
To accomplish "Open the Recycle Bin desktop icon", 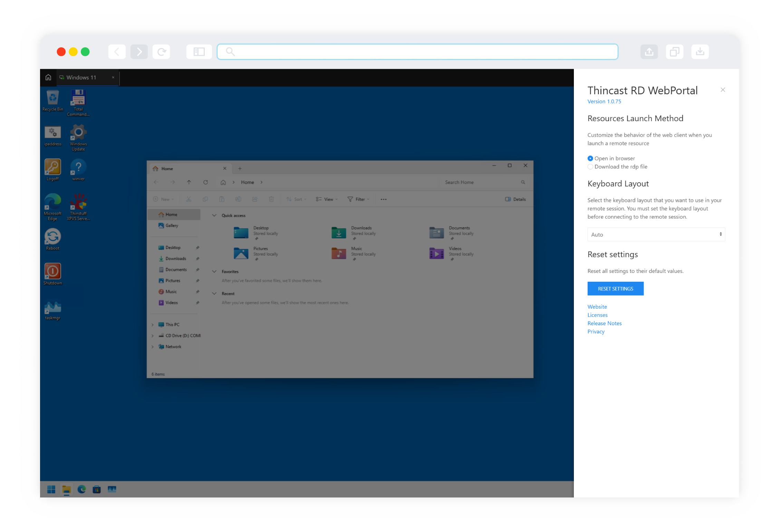I will pos(53,98).
